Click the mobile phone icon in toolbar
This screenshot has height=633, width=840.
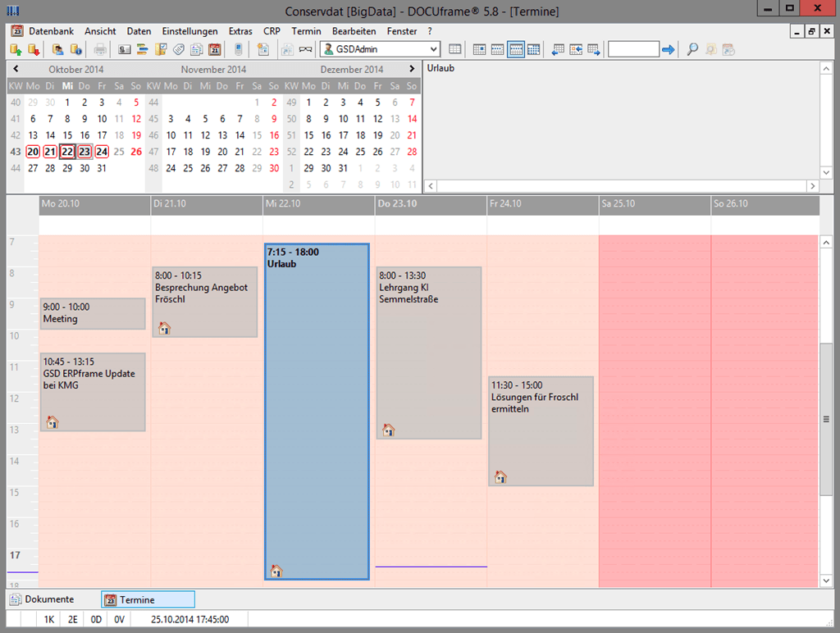click(x=239, y=49)
